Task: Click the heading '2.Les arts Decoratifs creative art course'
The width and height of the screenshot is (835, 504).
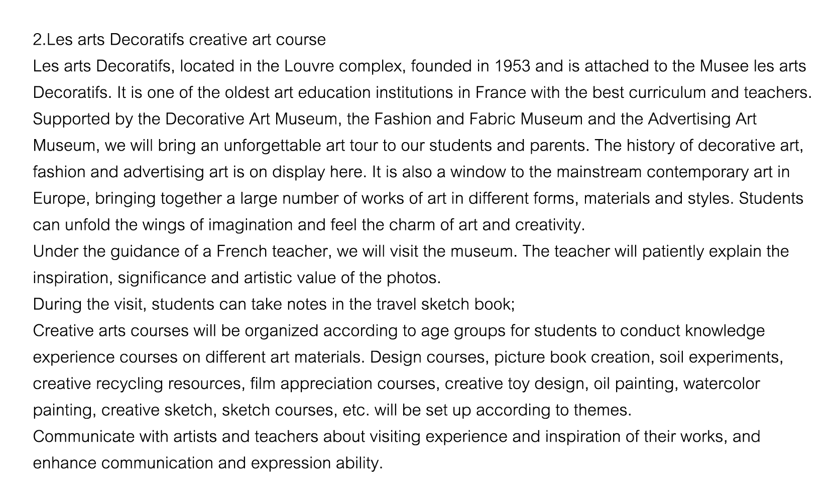Action: pos(179,40)
